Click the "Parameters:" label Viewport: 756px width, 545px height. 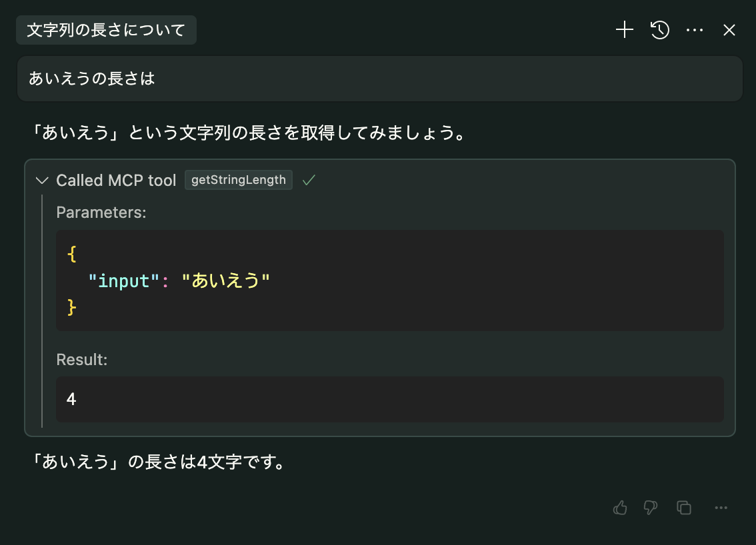(101, 213)
